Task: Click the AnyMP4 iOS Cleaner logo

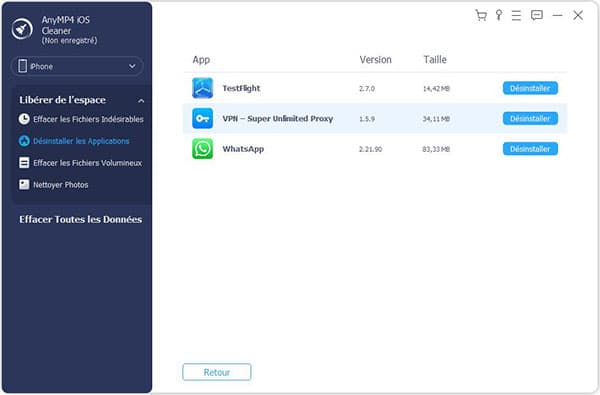Action: 22,29
